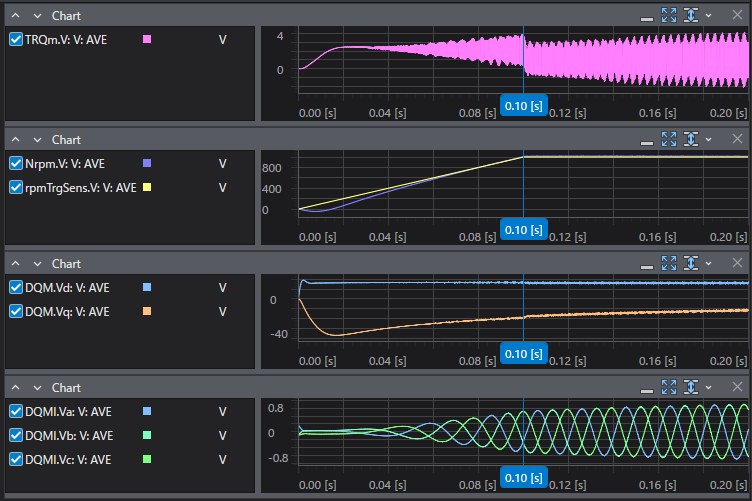This screenshot has height=501, width=752.
Task: Uncheck the Nrpm.V signal checkbox
Action: tap(16, 163)
